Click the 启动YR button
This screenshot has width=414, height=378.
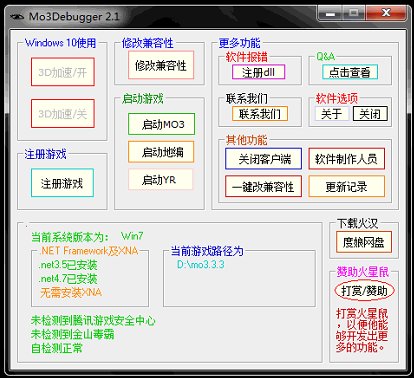pyautogui.click(x=160, y=180)
